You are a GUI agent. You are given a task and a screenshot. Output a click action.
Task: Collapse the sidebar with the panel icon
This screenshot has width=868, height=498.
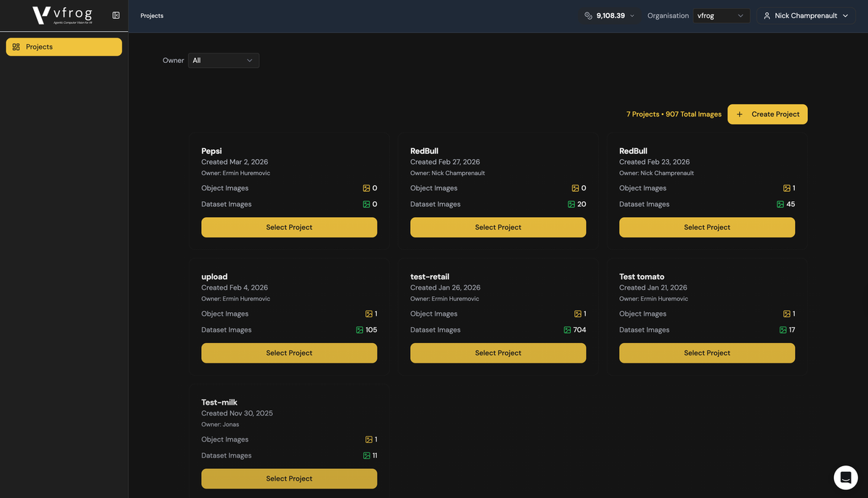116,15
